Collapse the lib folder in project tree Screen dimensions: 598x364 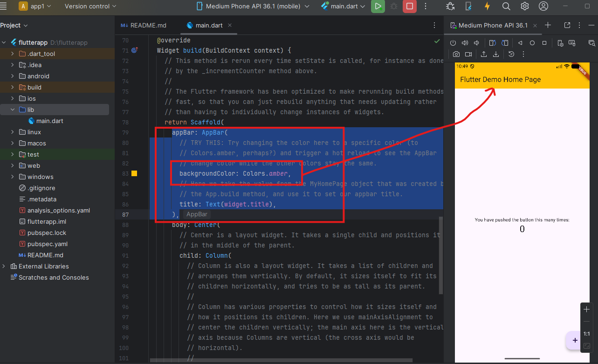point(13,110)
